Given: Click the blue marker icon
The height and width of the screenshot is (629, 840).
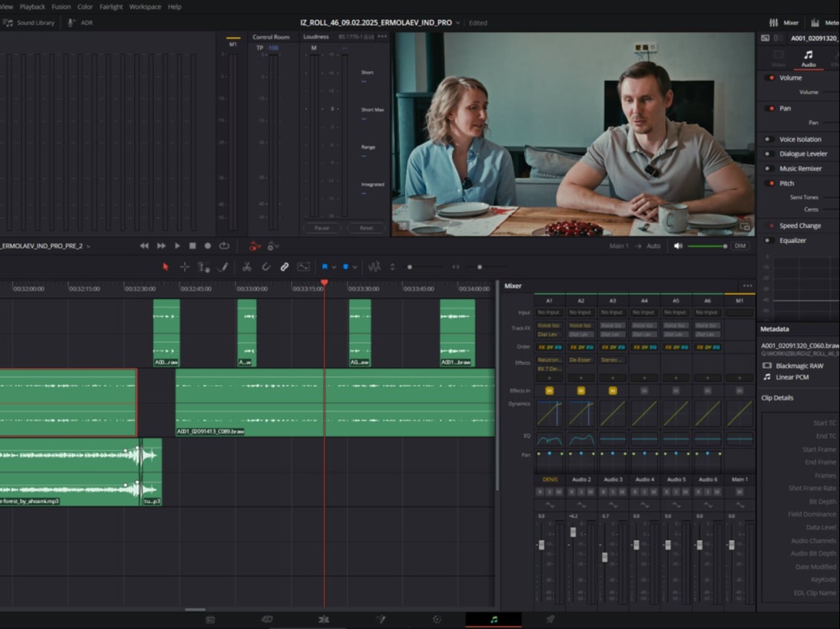Looking at the screenshot, I should tap(345, 267).
